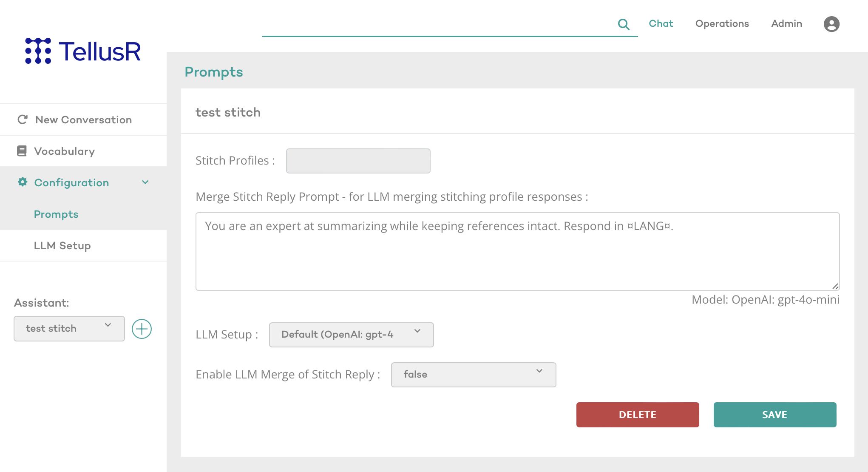Open the LLM Setup dropdown

(x=351, y=335)
